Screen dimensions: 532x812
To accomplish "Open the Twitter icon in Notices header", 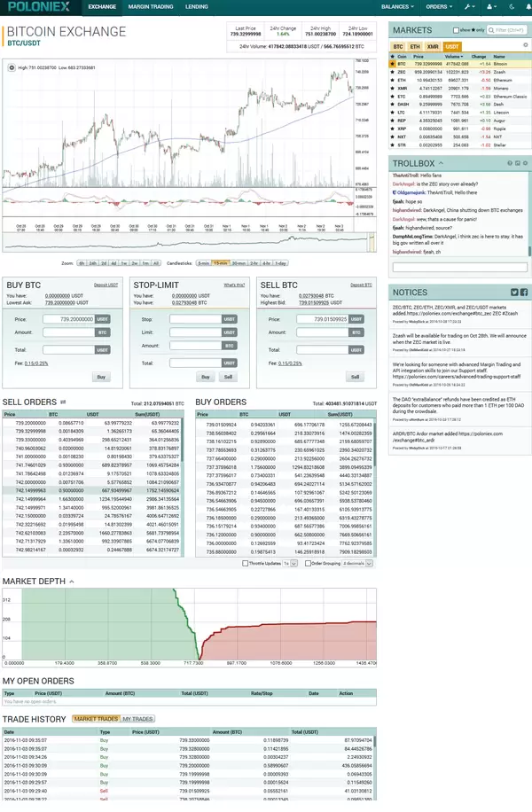I will pos(514,293).
